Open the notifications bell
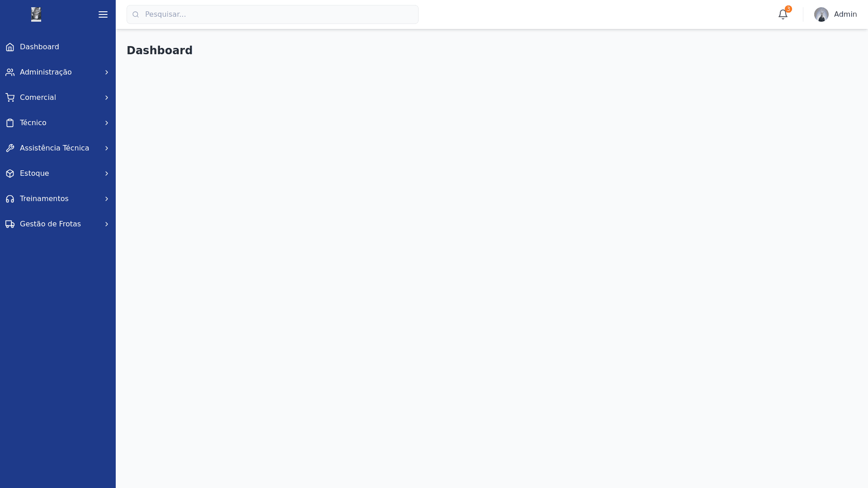This screenshot has width=868, height=488. point(783,14)
